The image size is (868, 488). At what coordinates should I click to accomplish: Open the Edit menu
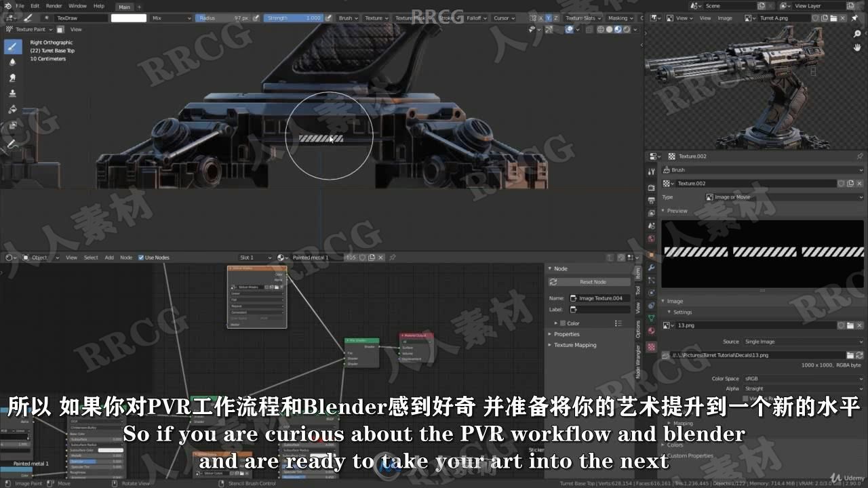click(35, 6)
